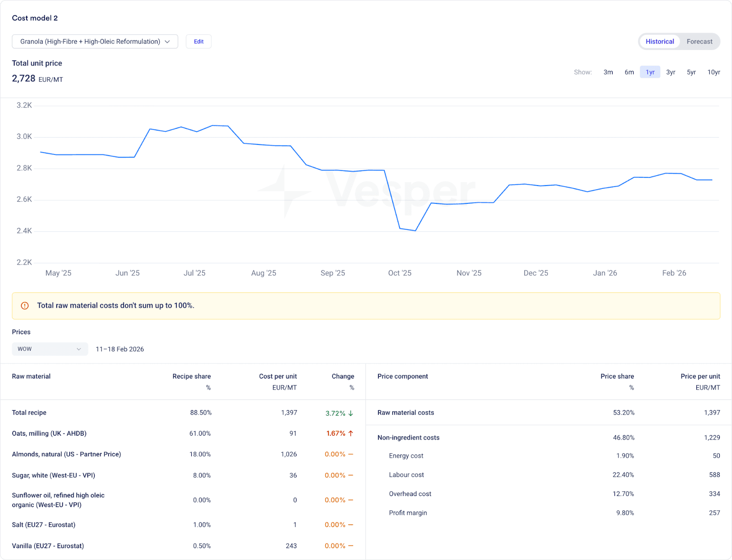The height and width of the screenshot is (560, 732).
Task: Click the Oct '25 price dip on chart
Action: (414, 230)
